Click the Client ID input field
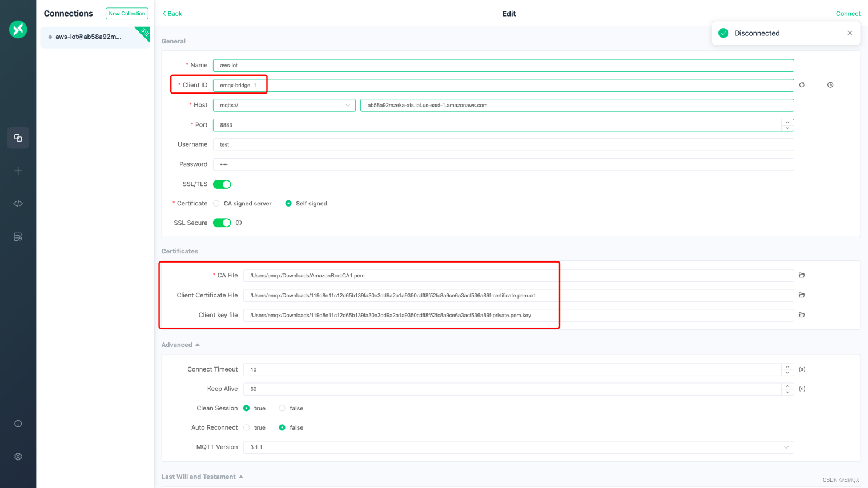 [x=503, y=86]
